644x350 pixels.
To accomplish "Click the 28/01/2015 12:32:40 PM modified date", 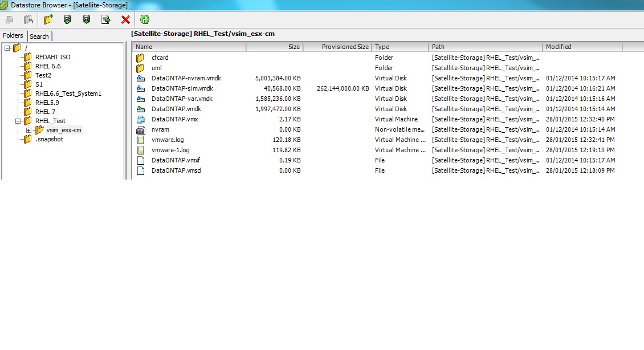I will 580,119.
